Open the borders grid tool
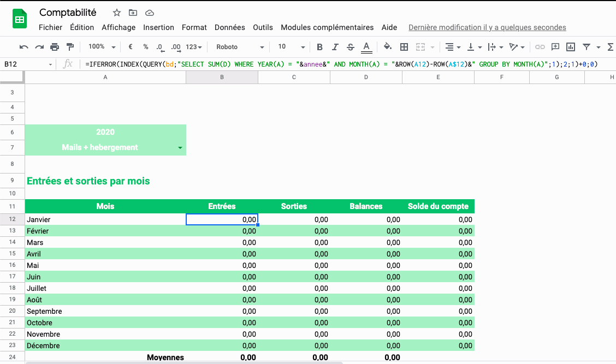The height and width of the screenshot is (364, 616). click(x=404, y=47)
